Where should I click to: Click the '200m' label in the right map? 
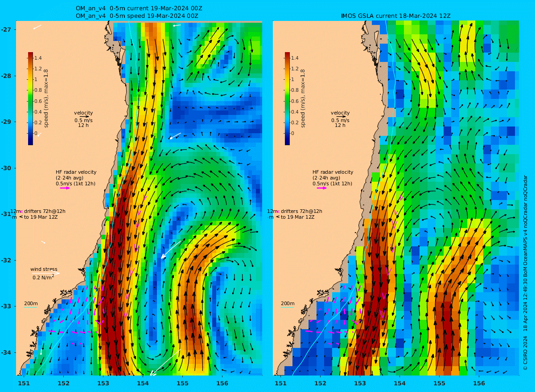[288, 303]
